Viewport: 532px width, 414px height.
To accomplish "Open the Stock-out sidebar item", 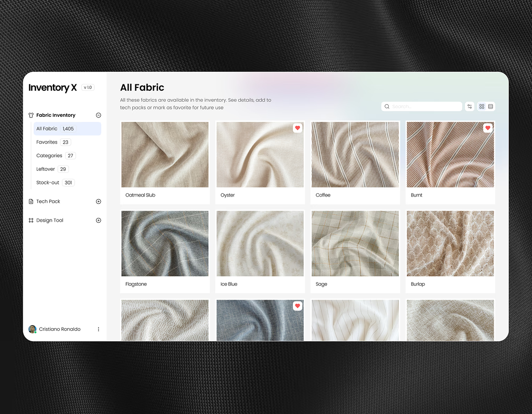I will tap(48, 183).
